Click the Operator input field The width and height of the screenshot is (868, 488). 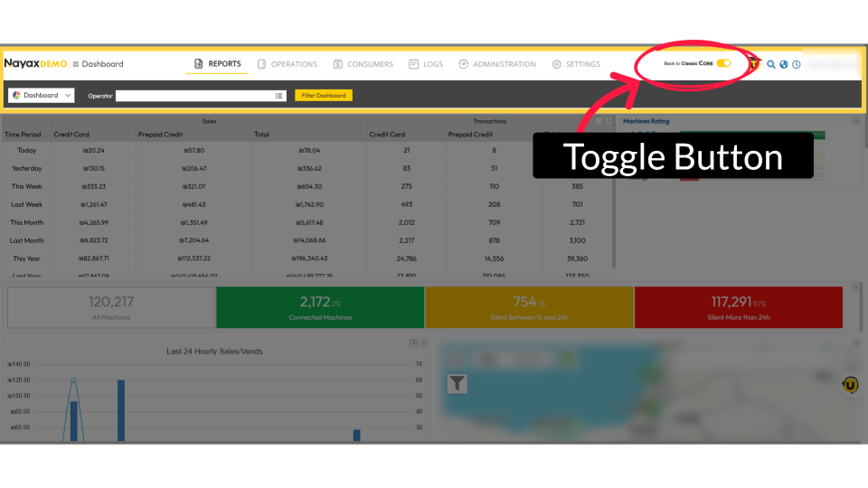tap(194, 95)
